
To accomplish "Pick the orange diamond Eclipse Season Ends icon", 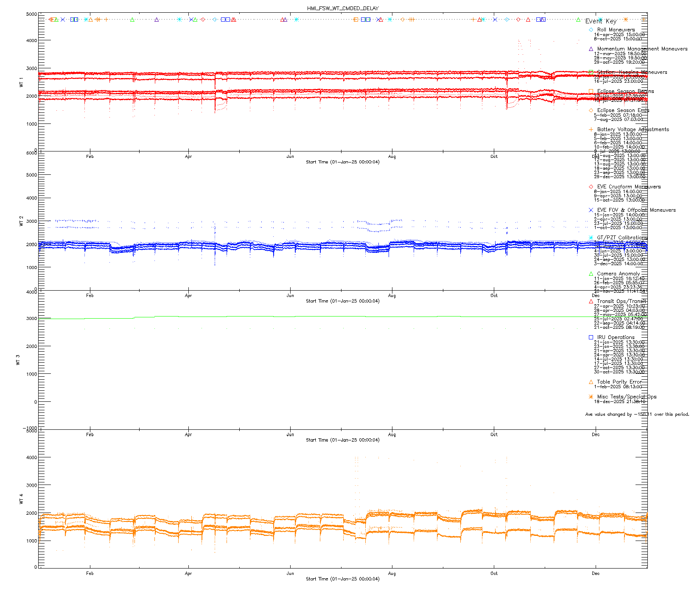I will pyautogui.click(x=591, y=111).
